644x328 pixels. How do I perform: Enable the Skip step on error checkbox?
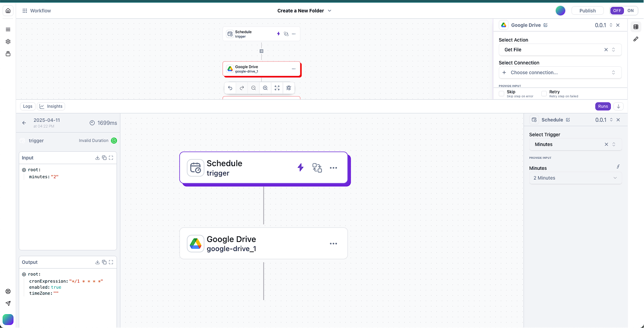point(502,94)
